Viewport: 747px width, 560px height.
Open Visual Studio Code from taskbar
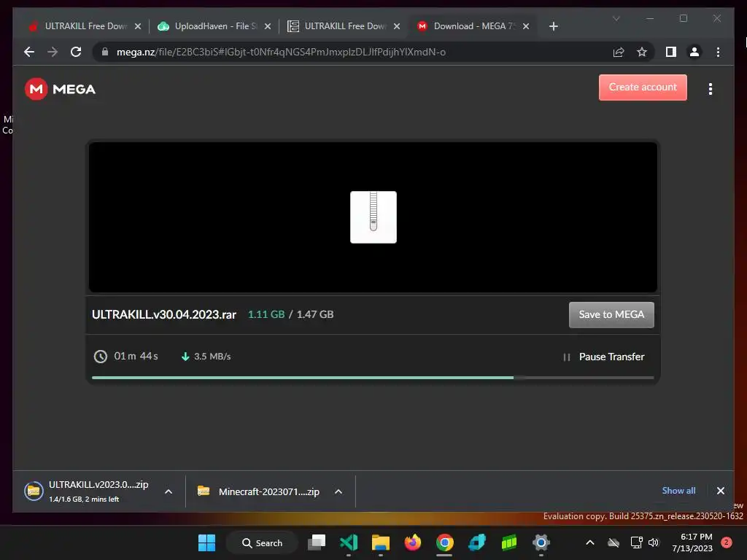tap(349, 542)
